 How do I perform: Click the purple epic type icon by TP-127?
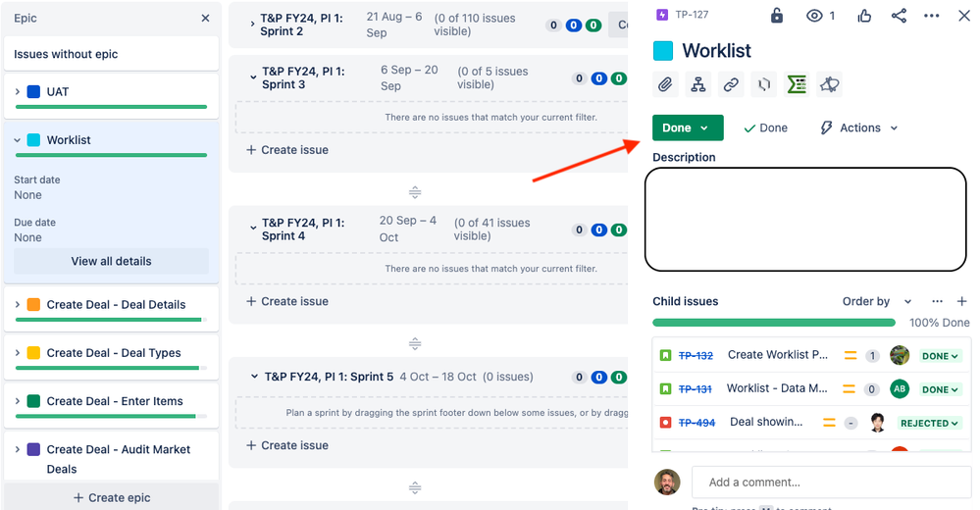pyautogui.click(x=662, y=15)
